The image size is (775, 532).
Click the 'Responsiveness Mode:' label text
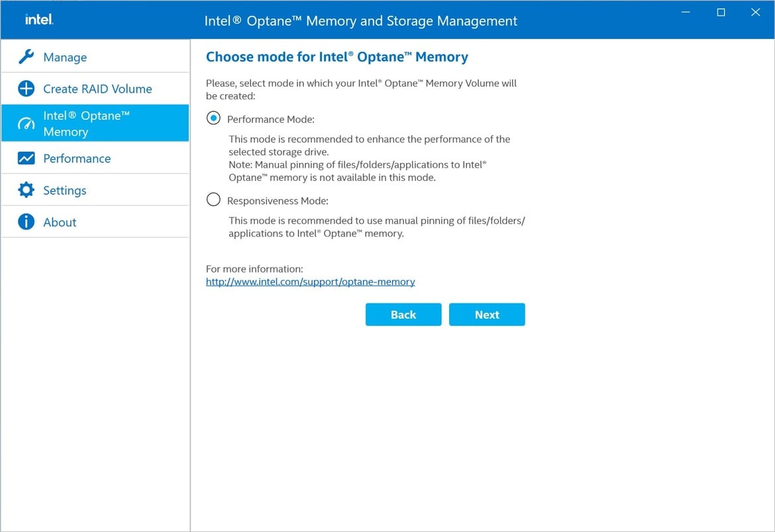tap(278, 201)
